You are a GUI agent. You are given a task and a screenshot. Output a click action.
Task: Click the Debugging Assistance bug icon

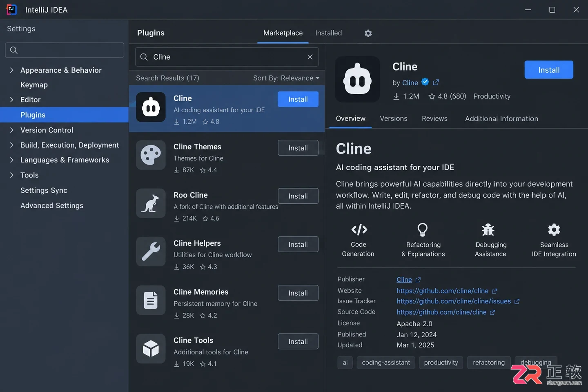(488, 229)
